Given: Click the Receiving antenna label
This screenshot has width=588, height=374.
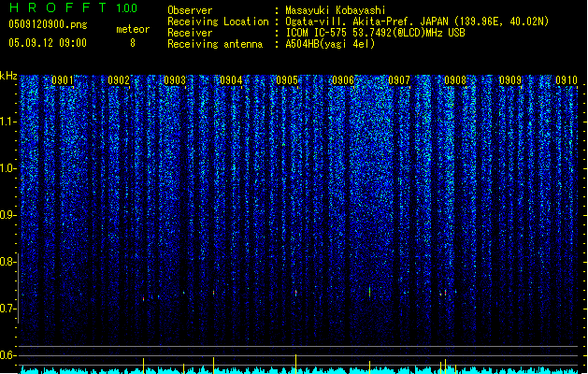Looking at the screenshot, I should tap(215, 44).
